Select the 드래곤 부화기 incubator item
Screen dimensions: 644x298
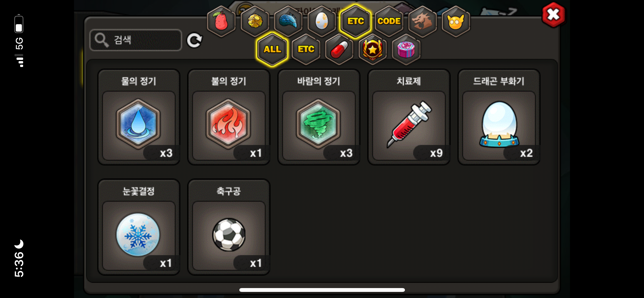(499, 117)
